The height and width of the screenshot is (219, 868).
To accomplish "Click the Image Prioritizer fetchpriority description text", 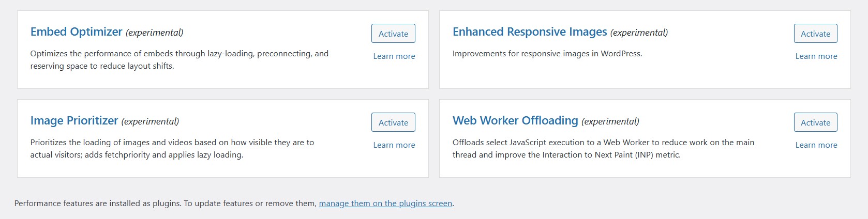I will (x=172, y=149).
